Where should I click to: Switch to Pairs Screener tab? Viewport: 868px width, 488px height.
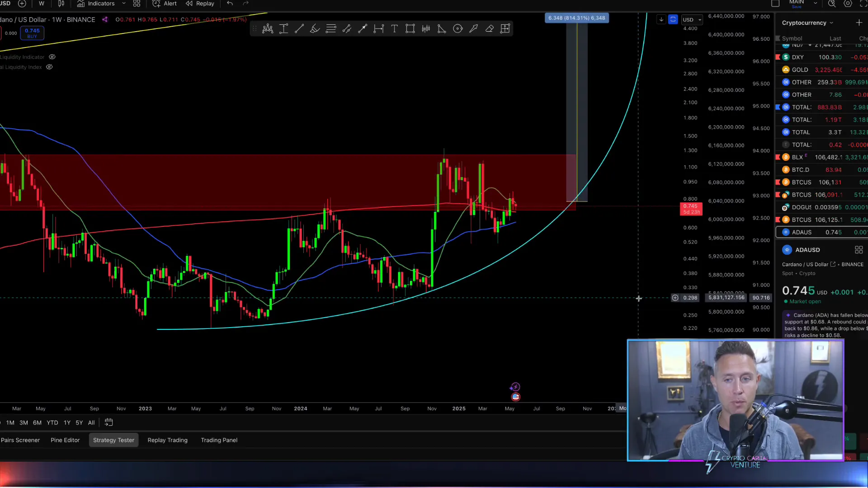pos(20,440)
